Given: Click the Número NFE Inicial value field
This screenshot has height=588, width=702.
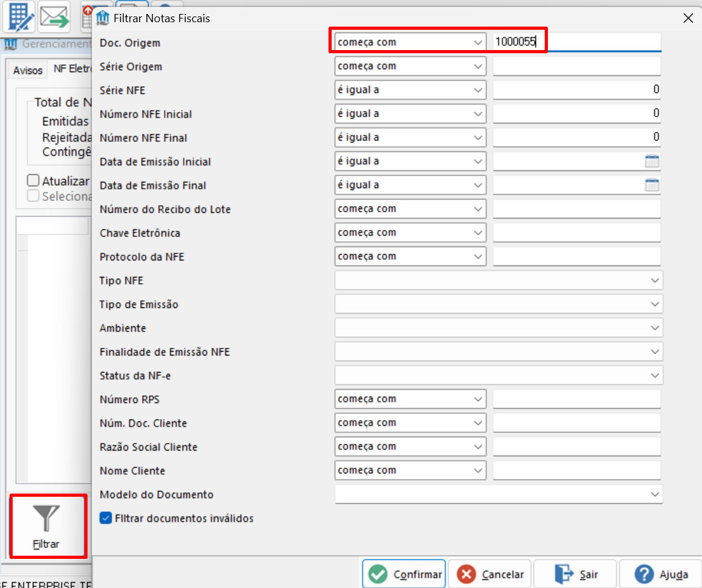Looking at the screenshot, I should 576,113.
